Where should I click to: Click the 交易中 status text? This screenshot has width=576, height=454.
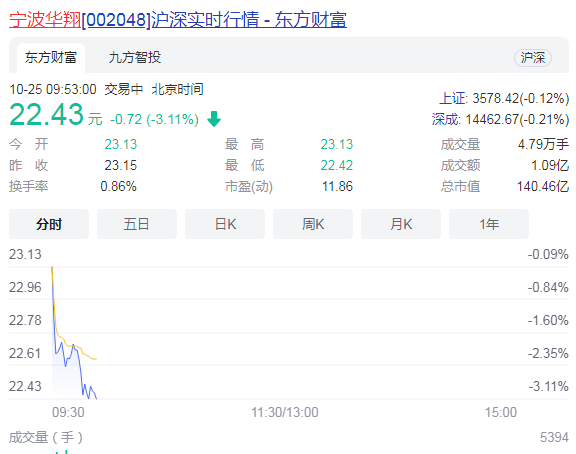(x=123, y=89)
